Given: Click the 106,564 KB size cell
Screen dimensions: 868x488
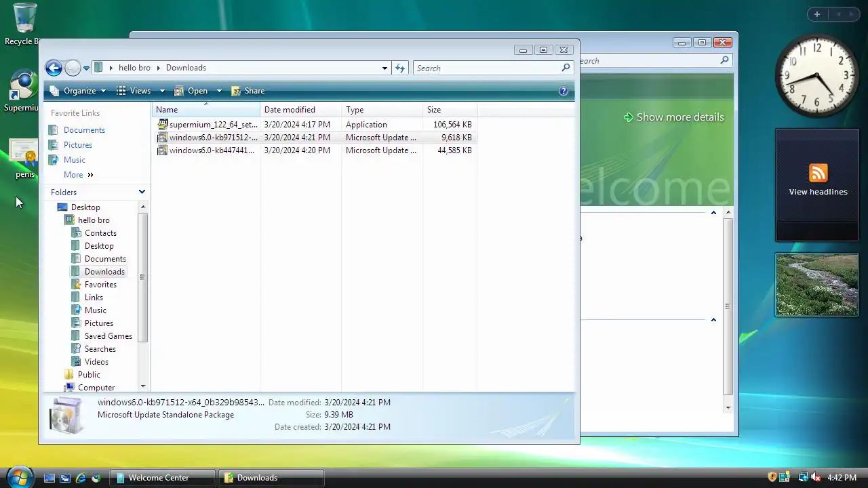Looking at the screenshot, I should (452, 125).
